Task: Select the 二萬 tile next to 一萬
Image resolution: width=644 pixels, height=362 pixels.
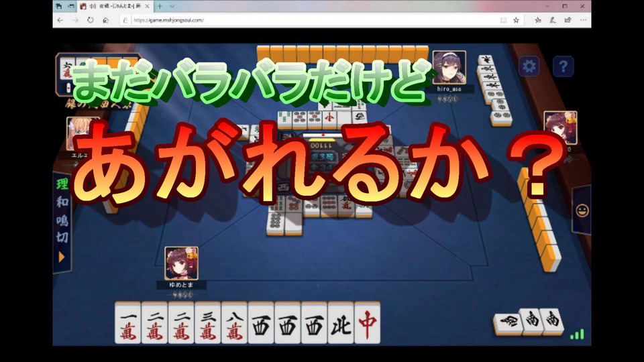Action: (155, 323)
